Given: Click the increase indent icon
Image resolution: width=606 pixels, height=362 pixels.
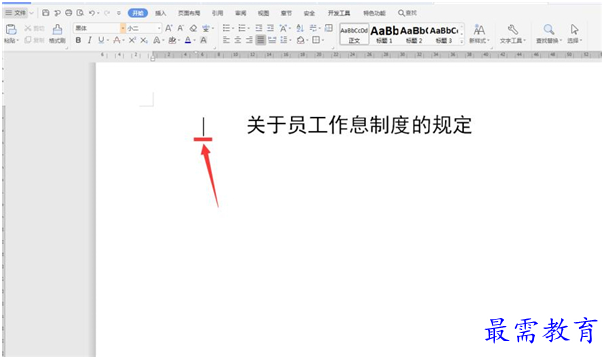Looking at the screenshot, I should pyautogui.click(x=271, y=28).
